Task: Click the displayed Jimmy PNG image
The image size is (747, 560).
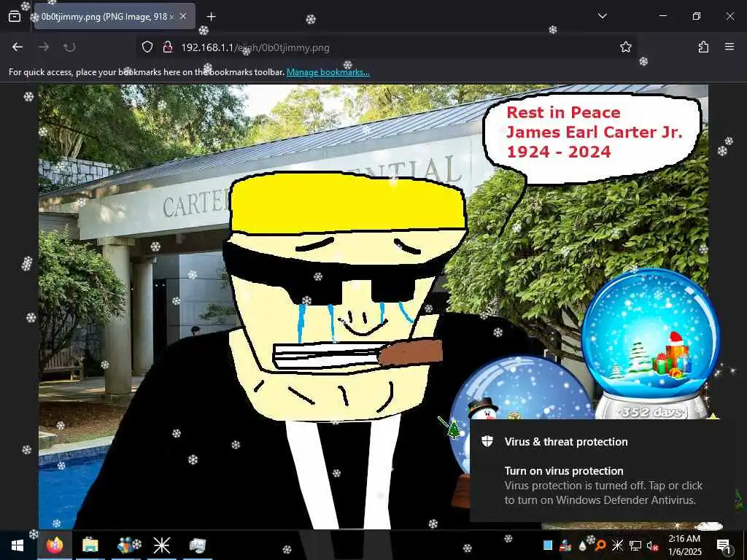Action: click(x=373, y=307)
